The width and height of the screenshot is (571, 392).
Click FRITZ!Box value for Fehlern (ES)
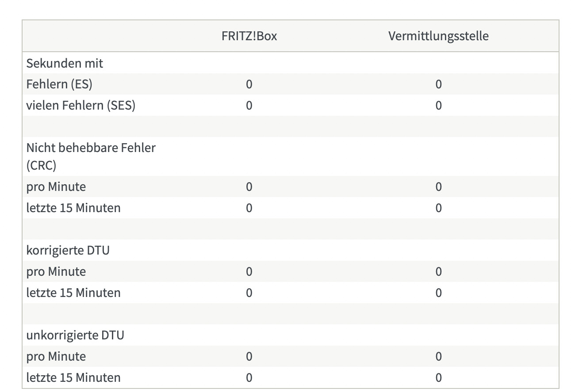point(249,84)
